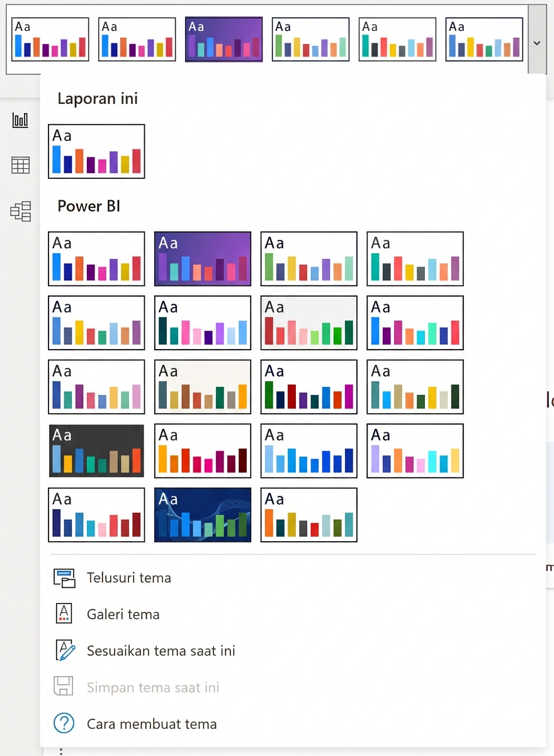Click the Cara membuat tema help icon
554x756 pixels.
[x=64, y=723]
